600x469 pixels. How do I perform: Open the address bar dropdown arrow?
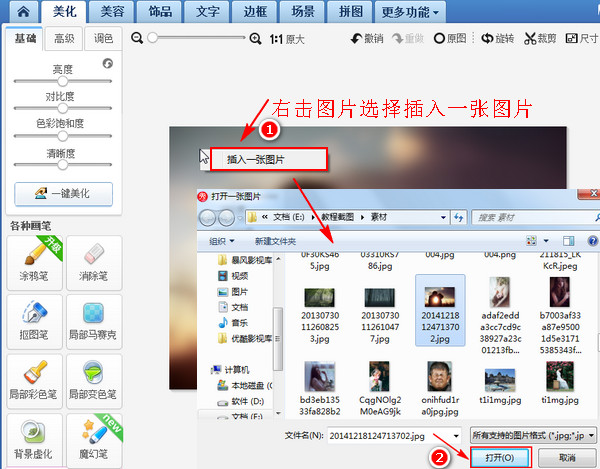443,217
